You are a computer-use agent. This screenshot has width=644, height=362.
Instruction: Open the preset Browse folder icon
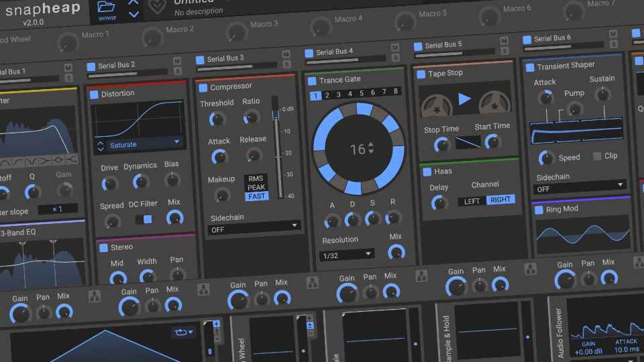pos(106,8)
